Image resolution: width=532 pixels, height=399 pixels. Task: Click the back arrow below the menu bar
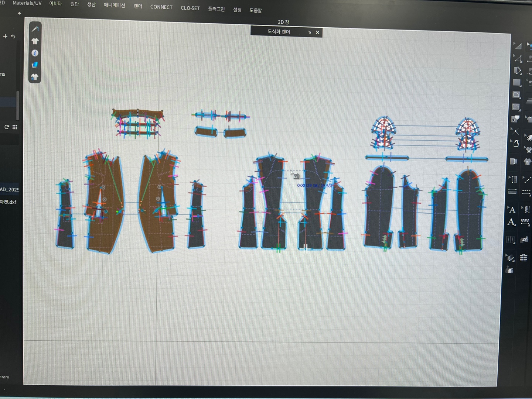pos(20,13)
